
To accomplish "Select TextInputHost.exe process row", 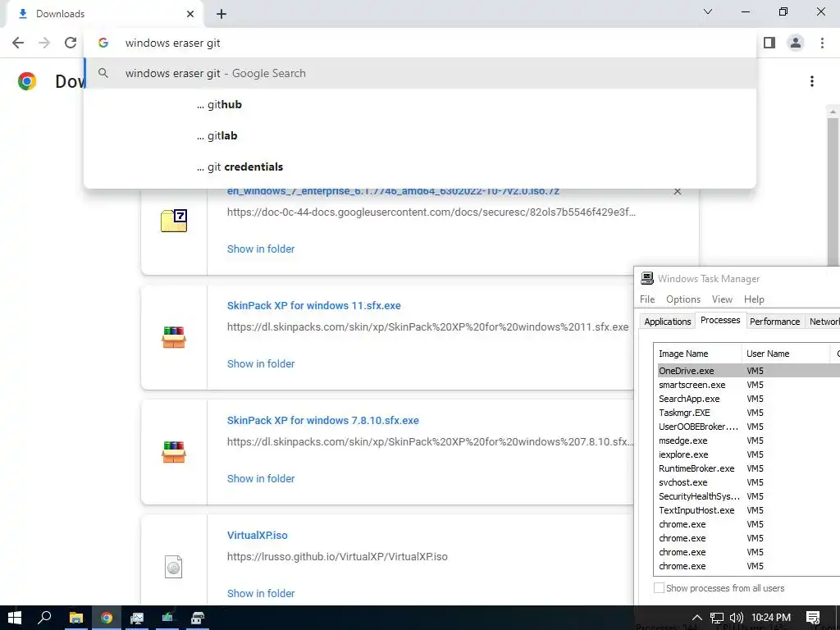I will click(x=749, y=510).
